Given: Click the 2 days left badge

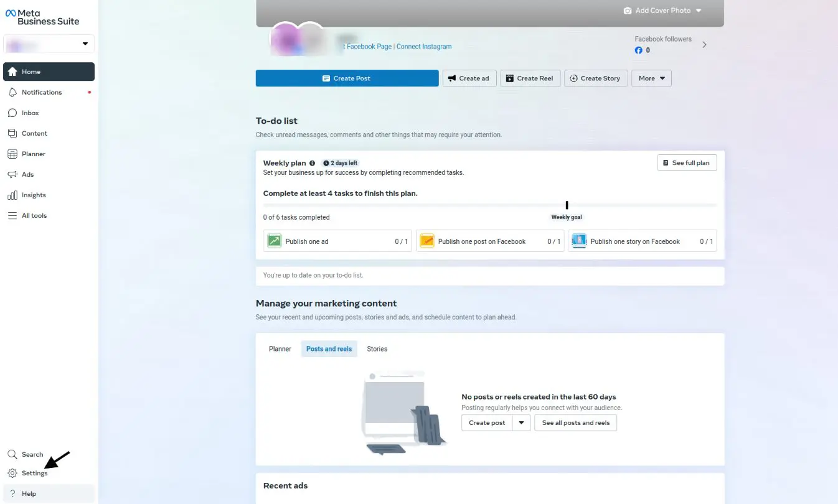Looking at the screenshot, I should click(x=340, y=163).
